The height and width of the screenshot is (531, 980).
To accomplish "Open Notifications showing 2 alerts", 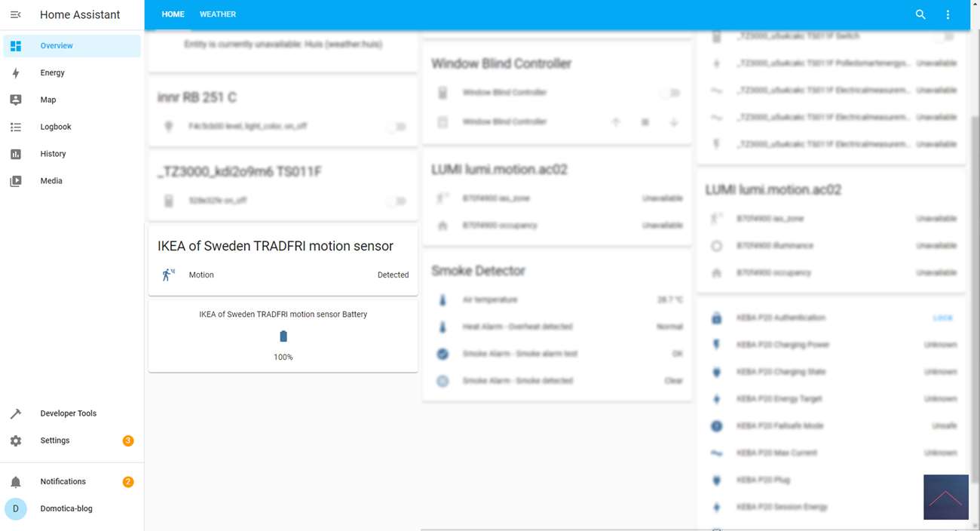I will (x=72, y=482).
